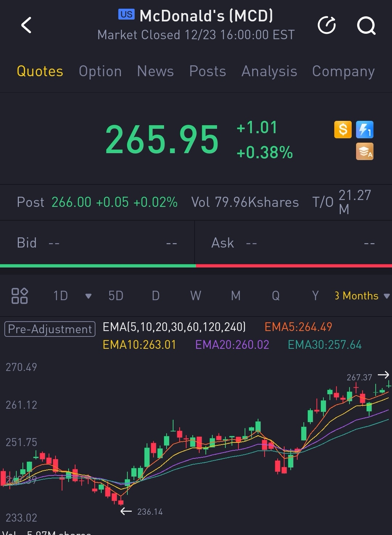Go to the Posts tab
392x535 pixels.
coord(208,71)
